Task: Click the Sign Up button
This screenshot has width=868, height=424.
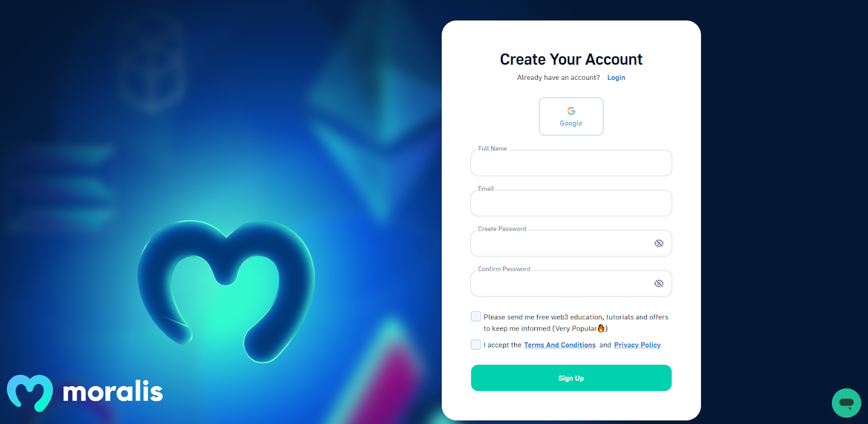Action: tap(571, 378)
